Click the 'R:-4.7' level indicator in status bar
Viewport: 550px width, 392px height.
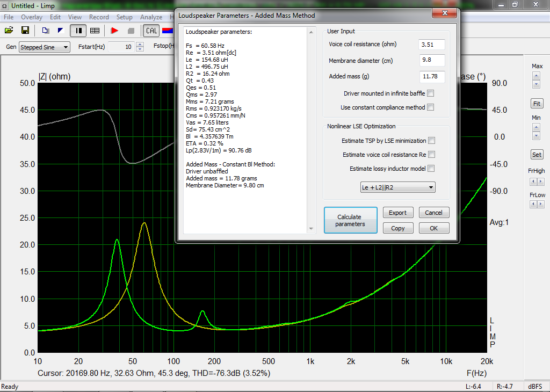point(505,387)
